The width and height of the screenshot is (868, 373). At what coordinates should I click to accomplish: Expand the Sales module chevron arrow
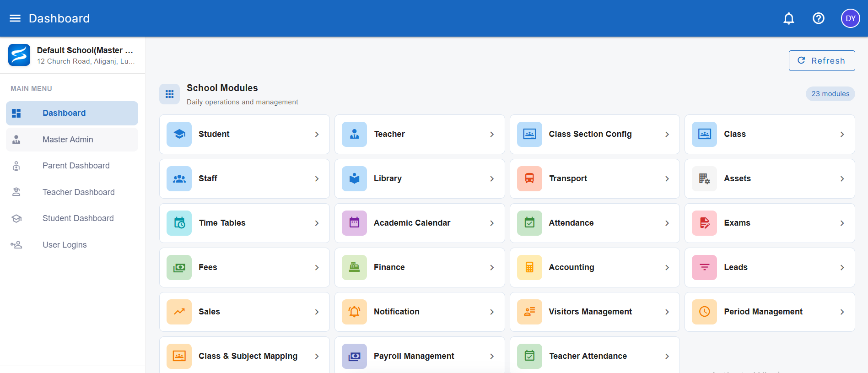[317, 312]
